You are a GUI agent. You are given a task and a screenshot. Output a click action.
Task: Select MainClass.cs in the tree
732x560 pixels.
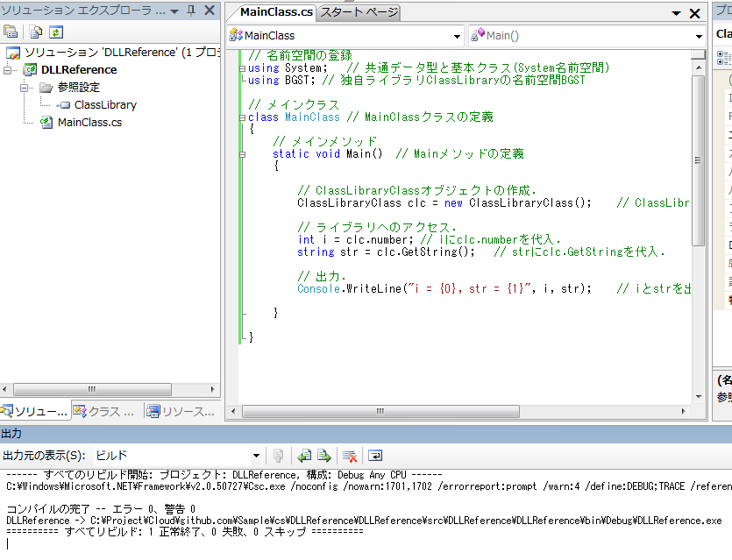point(89,123)
